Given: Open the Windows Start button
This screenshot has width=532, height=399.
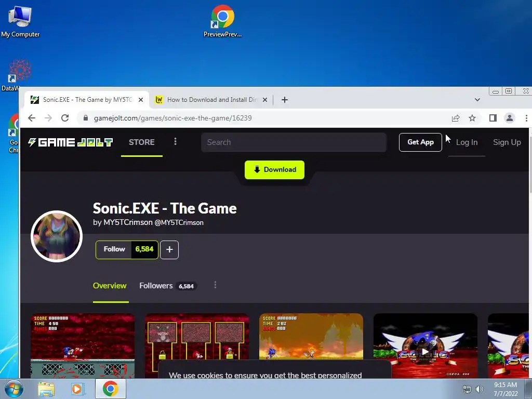Looking at the screenshot, I should click(x=12, y=389).
